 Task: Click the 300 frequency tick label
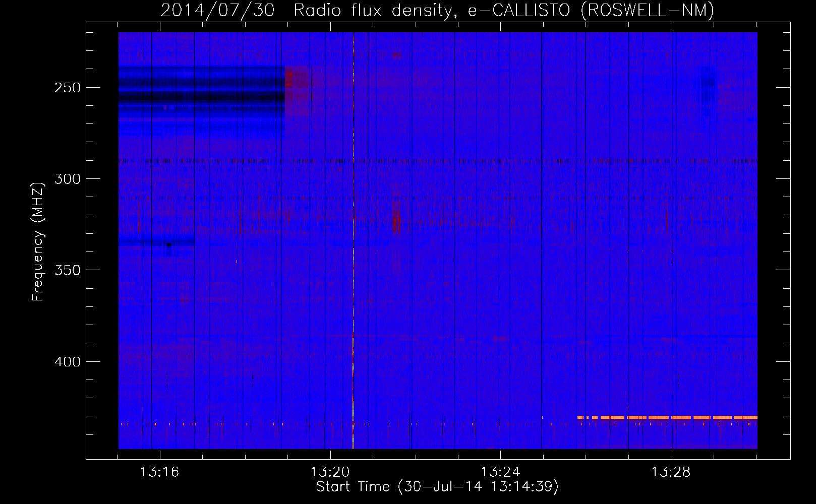click(x=68, y=179)
